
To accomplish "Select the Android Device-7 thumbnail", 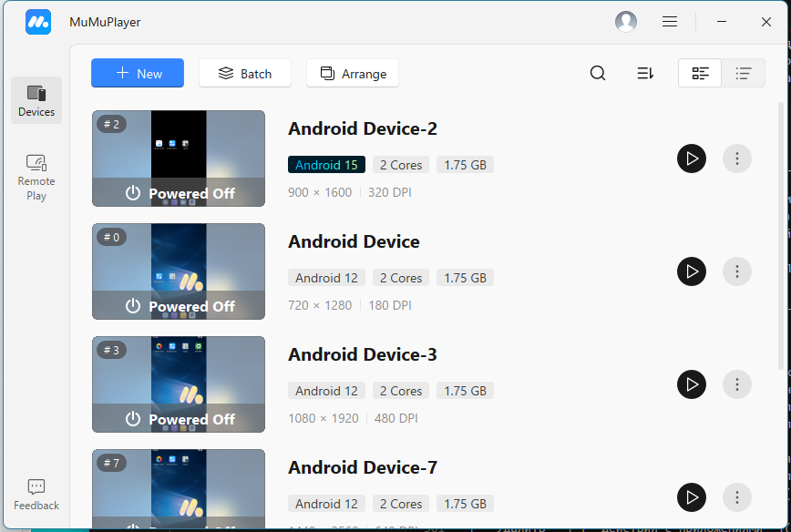I will [x=179, y=488].
